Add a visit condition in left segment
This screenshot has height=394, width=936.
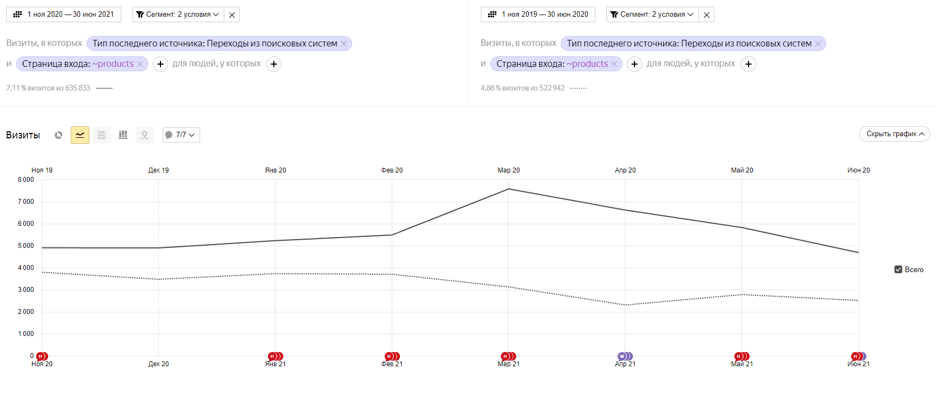click(x=160, y=64)
